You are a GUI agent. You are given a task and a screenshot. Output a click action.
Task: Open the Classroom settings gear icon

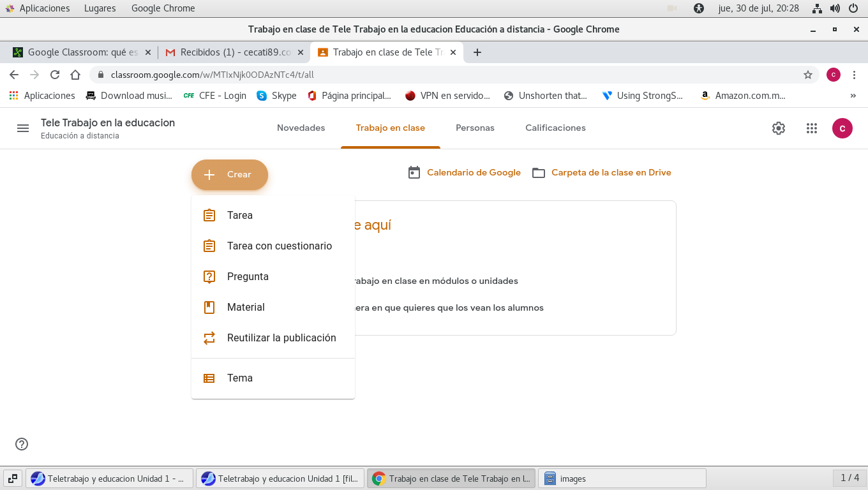coord(778,128)
